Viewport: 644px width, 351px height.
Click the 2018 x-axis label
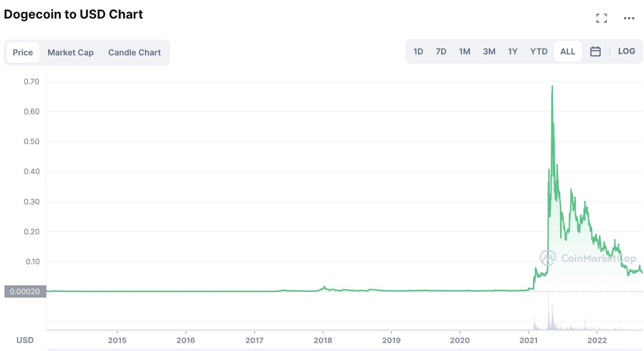pyautogui.click(x=323, y=341)
